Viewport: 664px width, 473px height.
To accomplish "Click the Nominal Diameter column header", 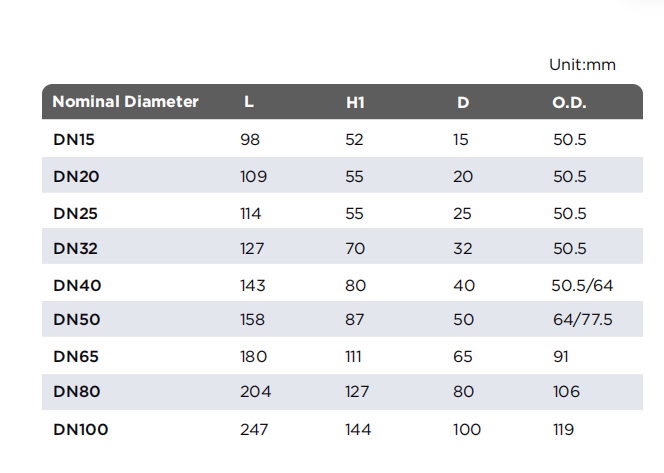I will tap(125, 102).
